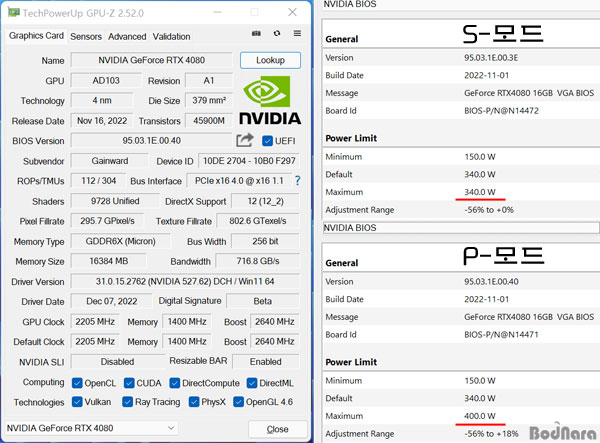
Task: Click the BIOS save/share arrow icon
Action: pyautogui.click(x=245, y=140)
